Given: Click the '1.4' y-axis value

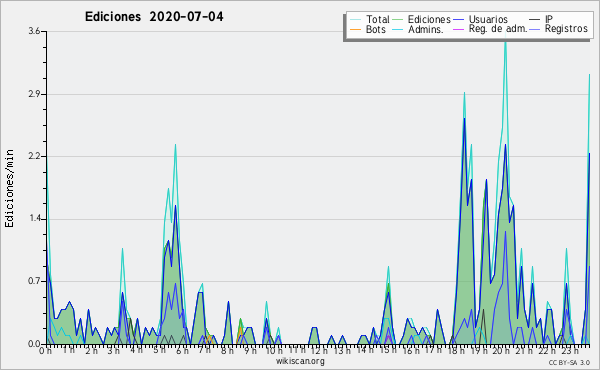Looking at the screenshot, I should [x=34, y=219].
